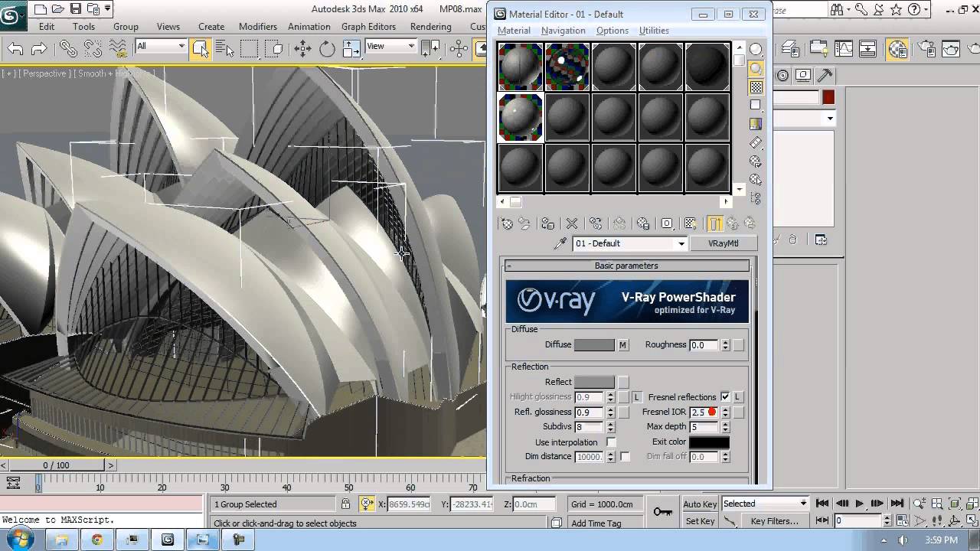980x551 pixels.
Task: Click Diffuse map M button
Action: coord(623,345)
